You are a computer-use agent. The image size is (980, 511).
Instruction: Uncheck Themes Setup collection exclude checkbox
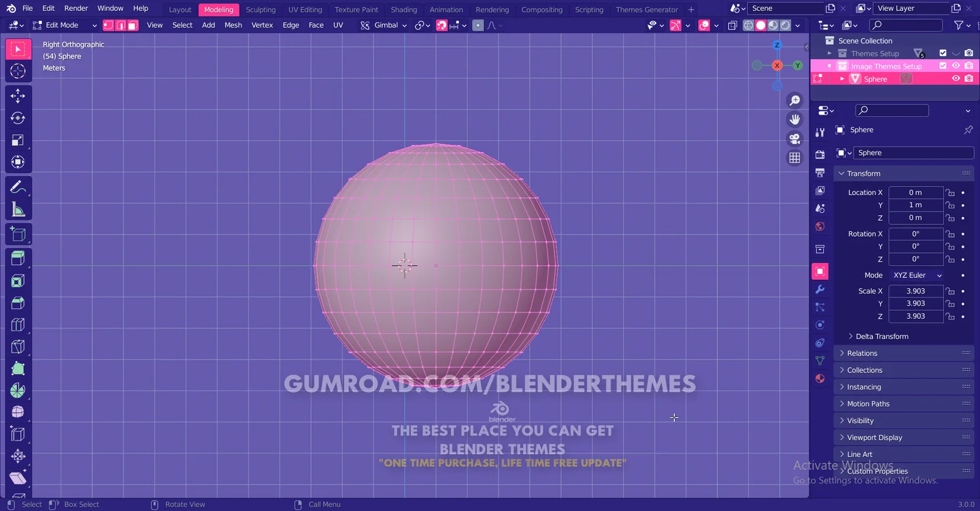coord(943,53)
